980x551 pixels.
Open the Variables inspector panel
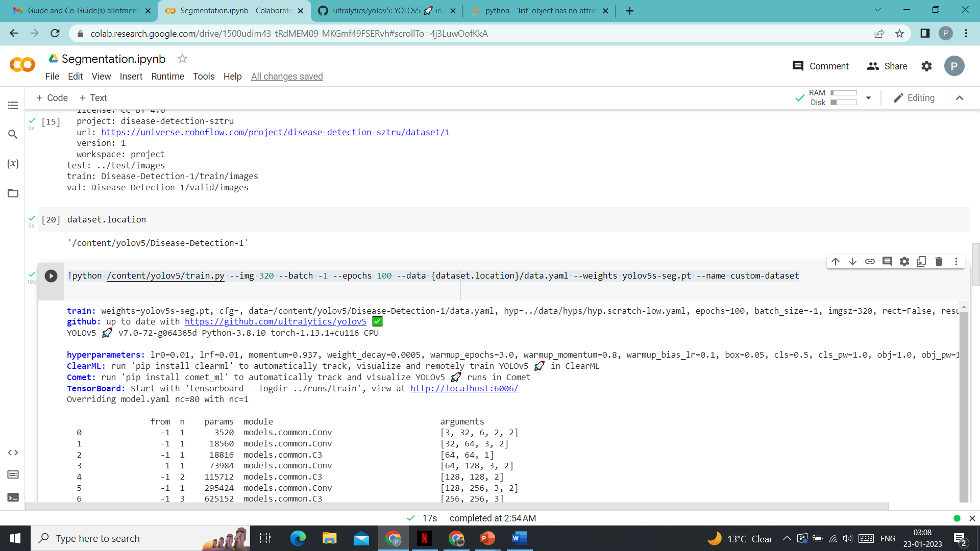[x=13, y=164]
